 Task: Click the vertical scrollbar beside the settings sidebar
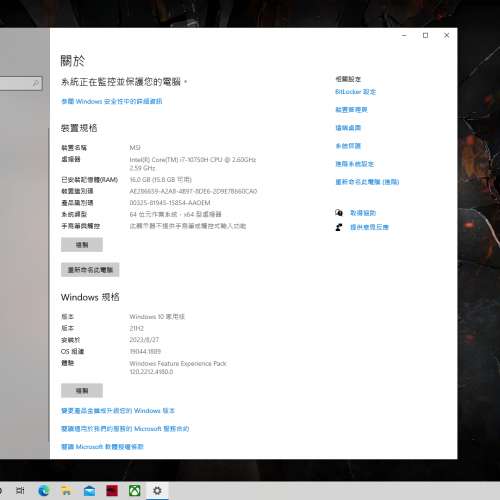(x=49, y=285)
